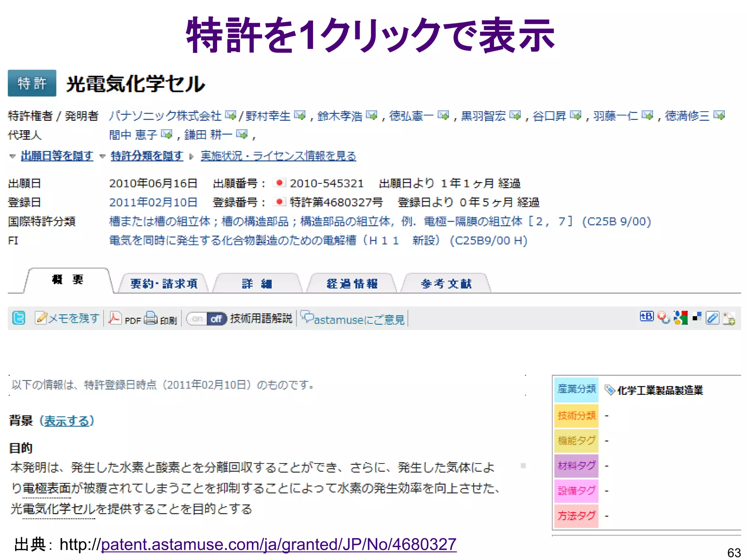Viewport: 747px width, 560px height.
Task: Click the 設備タグ pink label
Action: click(576, 491)
